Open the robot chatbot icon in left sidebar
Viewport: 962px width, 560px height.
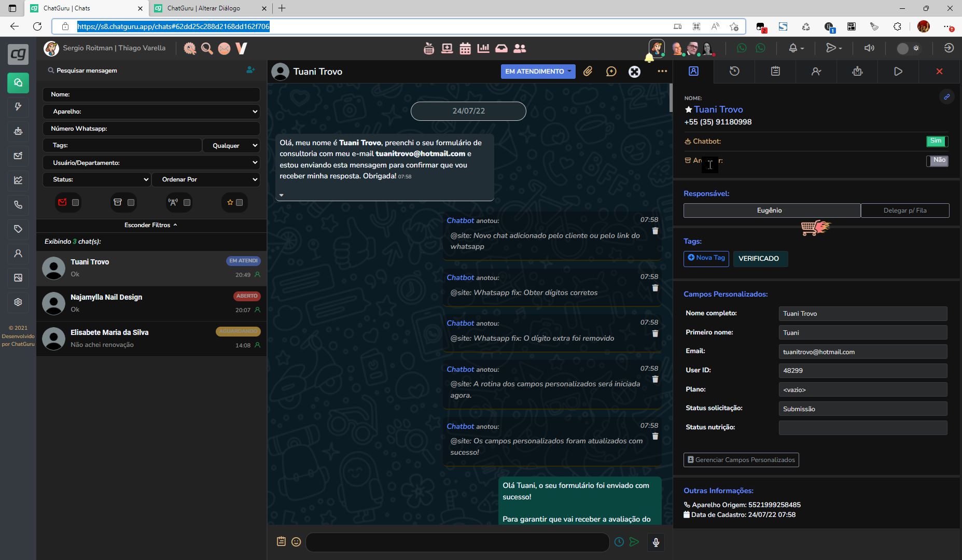tap(18, 131)
